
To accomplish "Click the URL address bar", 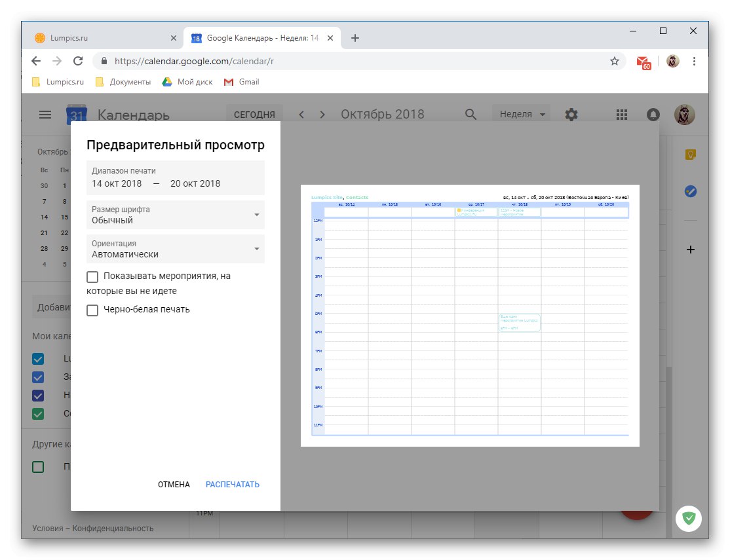I will [x=358, y=61].
